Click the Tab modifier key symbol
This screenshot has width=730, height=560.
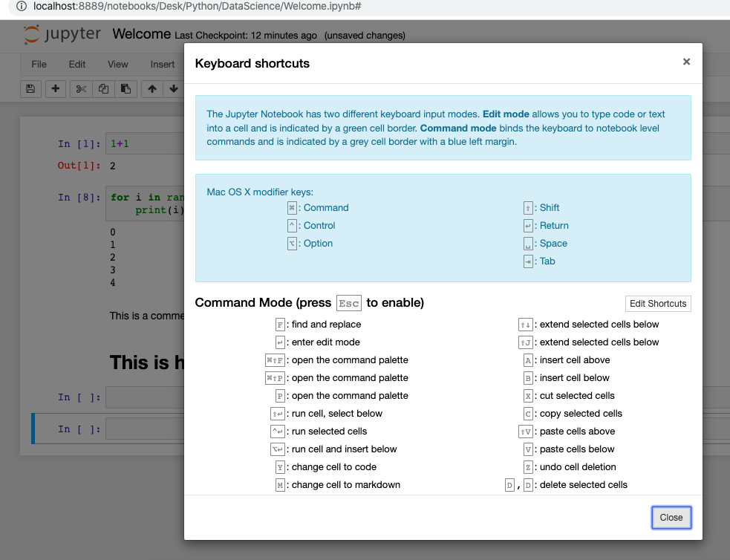coord(528,261)
